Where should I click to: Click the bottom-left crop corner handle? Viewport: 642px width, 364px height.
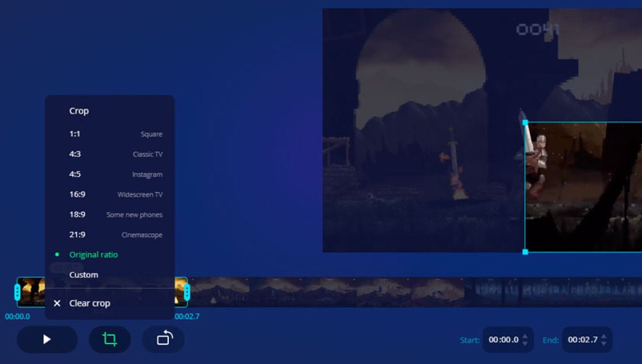525,252
